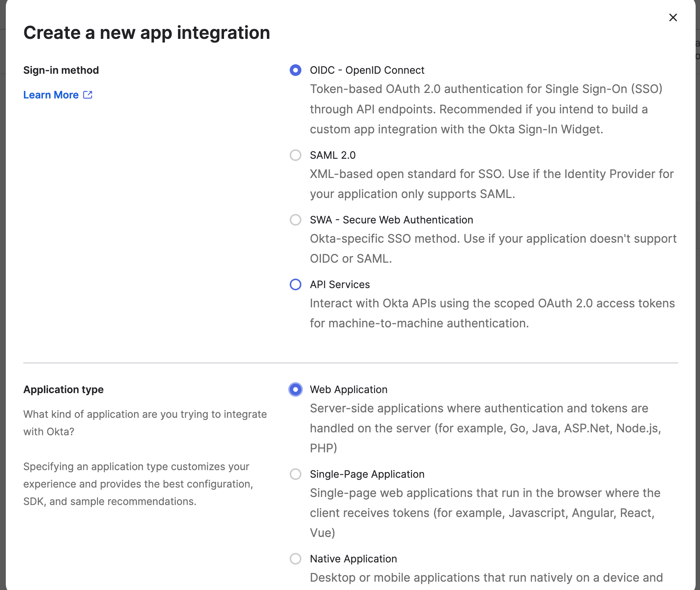Click the OIDC - OpenID Connect label

pyautogui.click(x=367, y=70)
